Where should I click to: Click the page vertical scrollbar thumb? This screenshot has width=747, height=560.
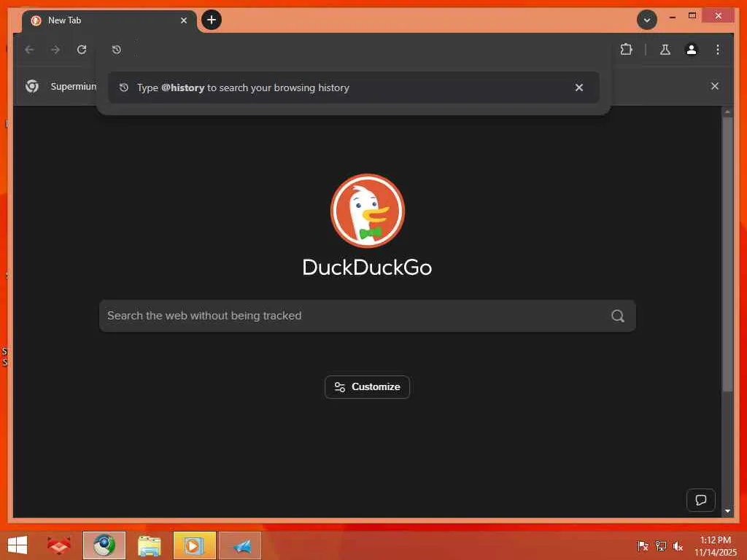727,254
